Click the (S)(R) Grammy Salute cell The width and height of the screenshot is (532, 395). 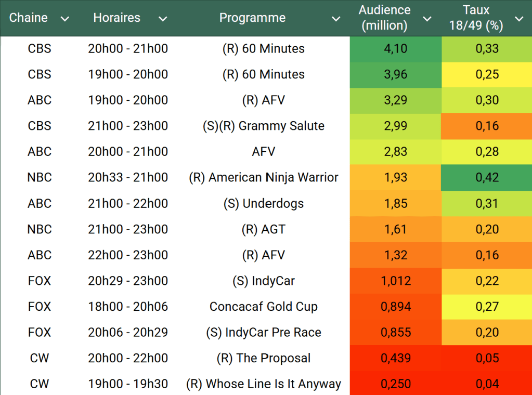(263, 126)
